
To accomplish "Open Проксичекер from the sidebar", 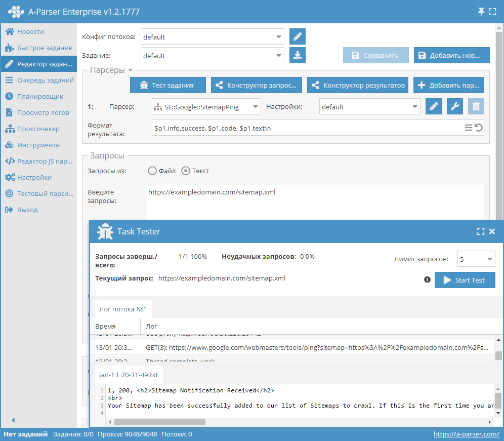I will (38, 129).
